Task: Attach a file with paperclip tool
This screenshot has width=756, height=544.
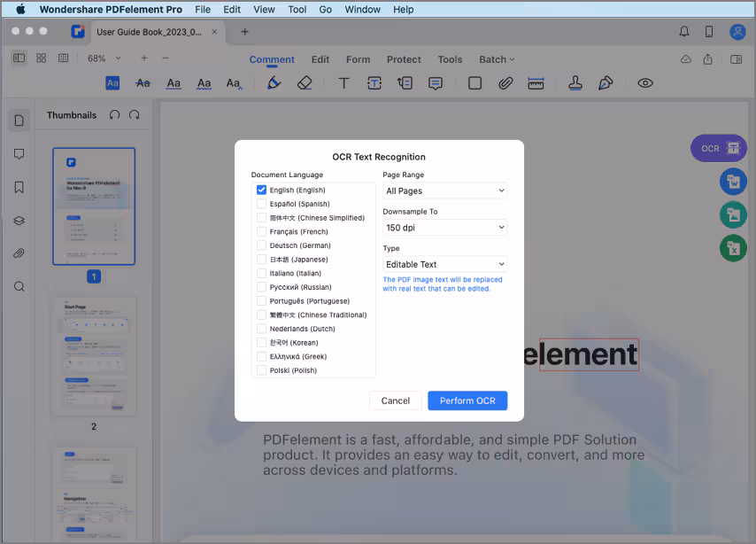Action: pyautogui.click(x=505, y=83)
